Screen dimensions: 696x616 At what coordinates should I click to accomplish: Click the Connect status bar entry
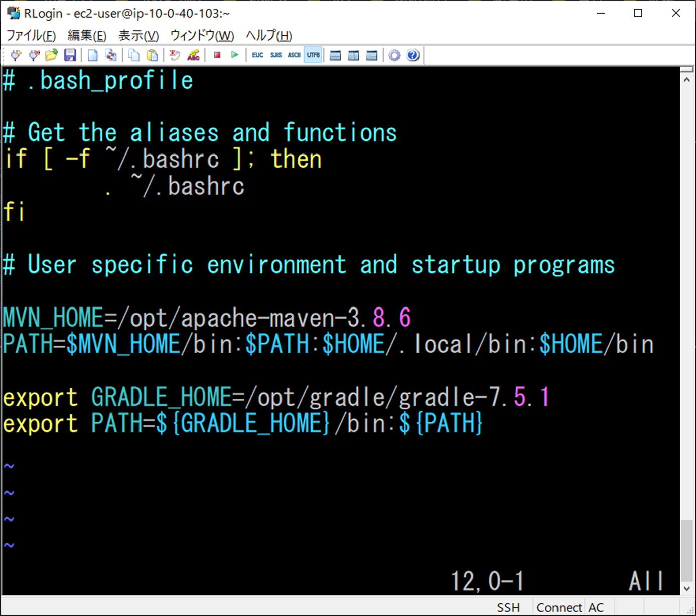pyautogui.click(x=559, y=607)
